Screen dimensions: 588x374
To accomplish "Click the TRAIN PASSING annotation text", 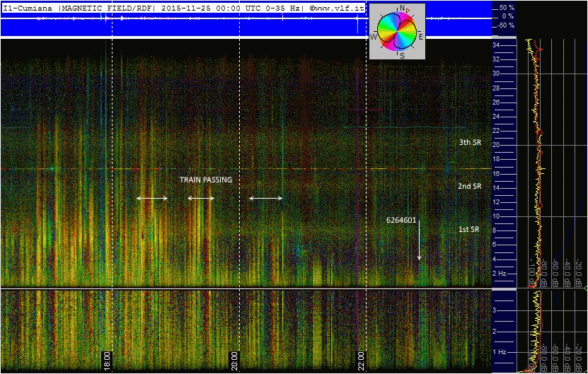I will pyautogui.click(x=206, y=180).
